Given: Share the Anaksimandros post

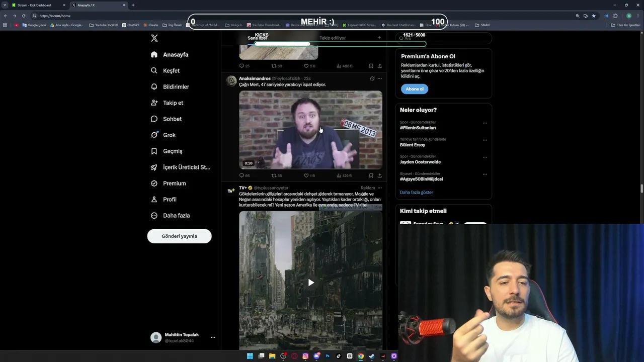Looking at the screenshot, I should click(x=379, y=175).
